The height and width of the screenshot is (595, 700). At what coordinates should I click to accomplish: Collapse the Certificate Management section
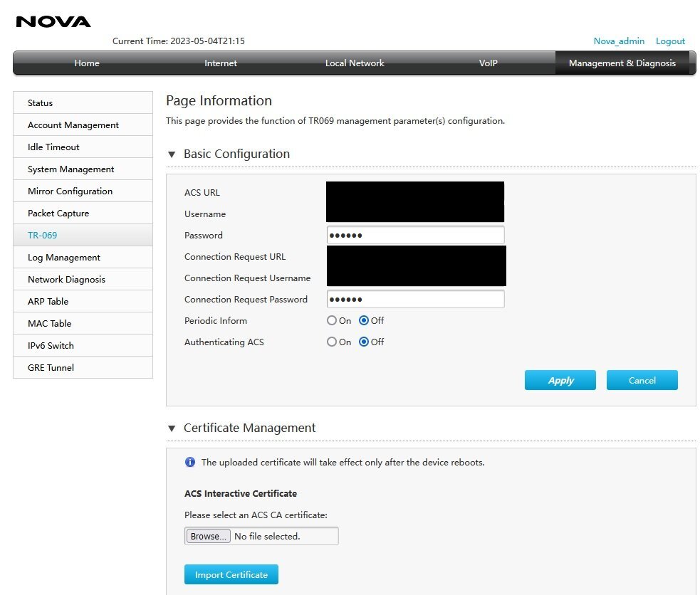[172, 428]
